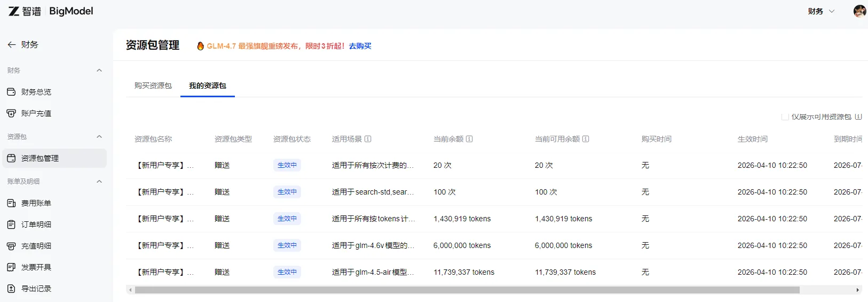Image resolution: width=868 pixels, height=302 pixels.
Task: Go back using the arrow beside 财务
Action: pos(12,45)
